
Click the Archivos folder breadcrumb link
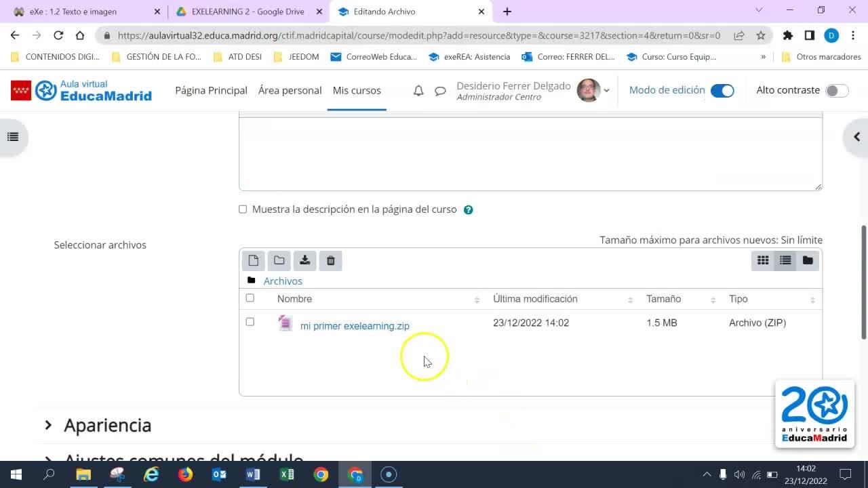pos(283,281)
